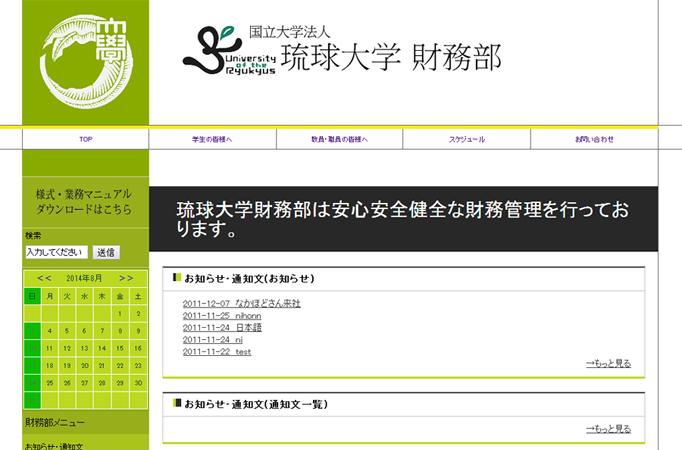Click the 水 Wednesday column header
The width and height of the screenshot is (682, 450).
coord(85,296)
